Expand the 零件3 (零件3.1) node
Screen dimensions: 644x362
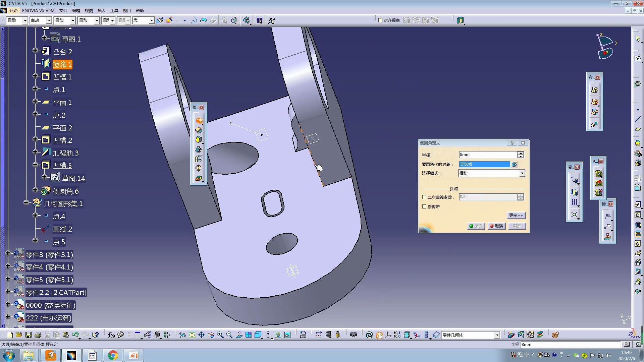(8, 254)
